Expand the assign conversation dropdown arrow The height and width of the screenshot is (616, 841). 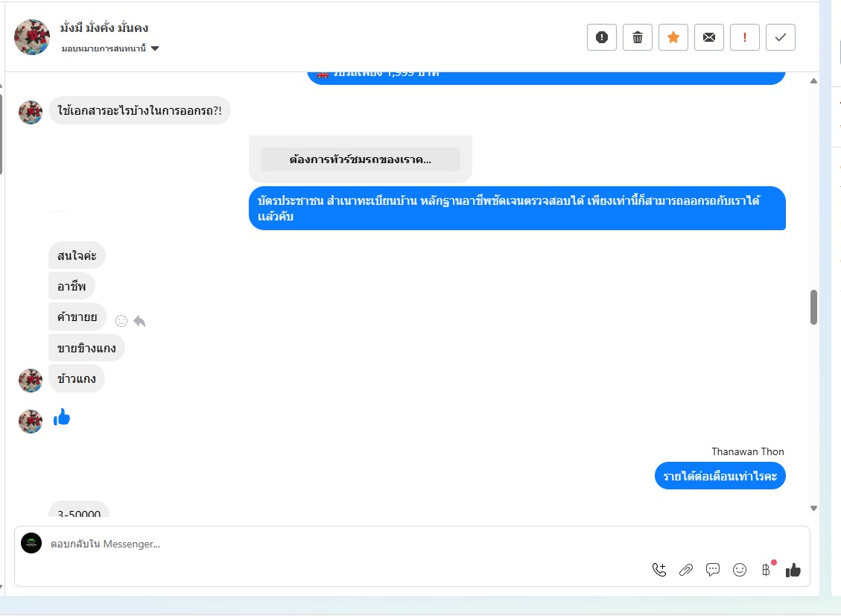(155, 48)
